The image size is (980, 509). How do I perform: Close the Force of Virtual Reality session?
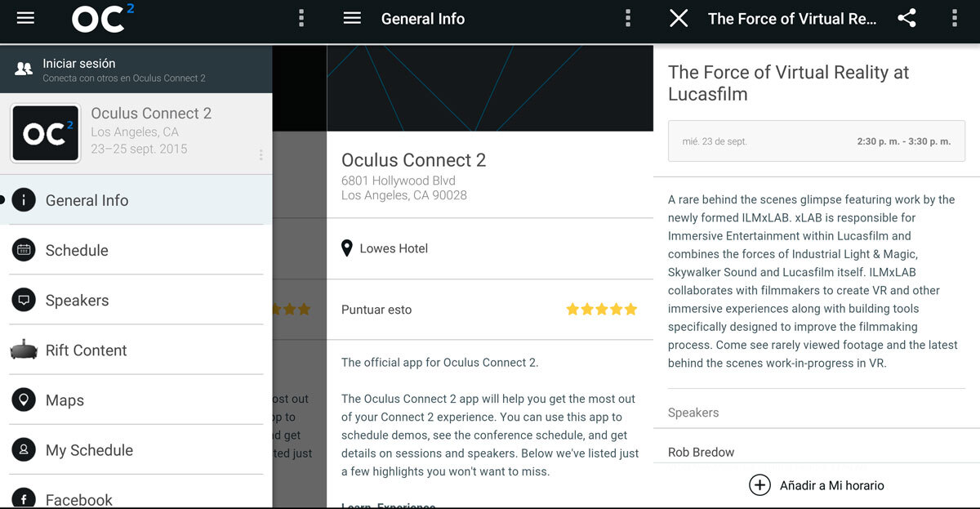click(x=679, y=19)
